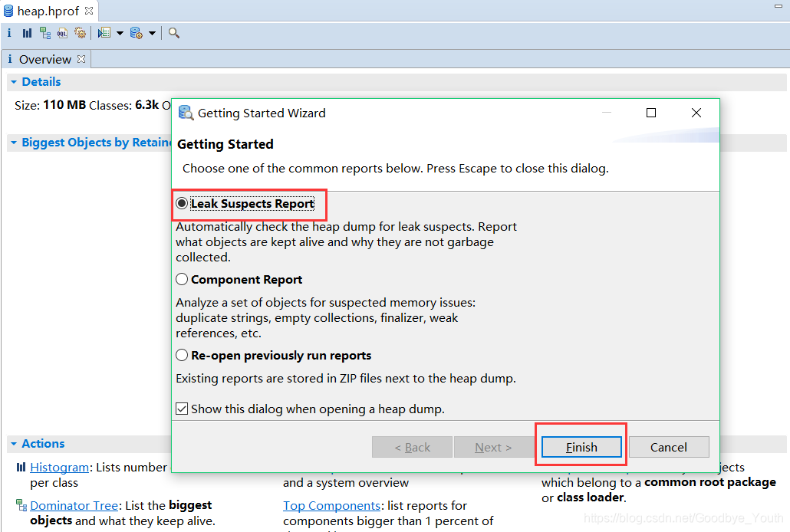Click the Overview tab info icon
This screenshot has width=790, height=532.
[9, 59]
